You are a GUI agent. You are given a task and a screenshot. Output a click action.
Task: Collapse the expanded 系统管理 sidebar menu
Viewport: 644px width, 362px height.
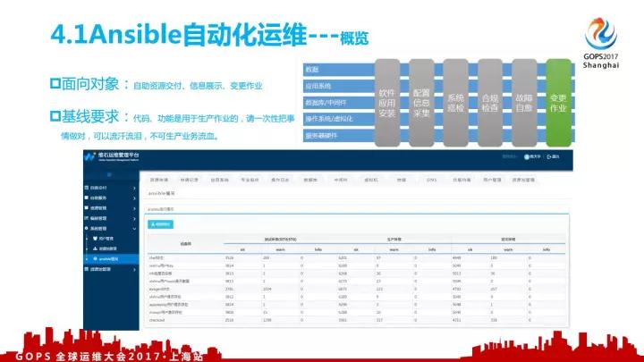(134, 229)
